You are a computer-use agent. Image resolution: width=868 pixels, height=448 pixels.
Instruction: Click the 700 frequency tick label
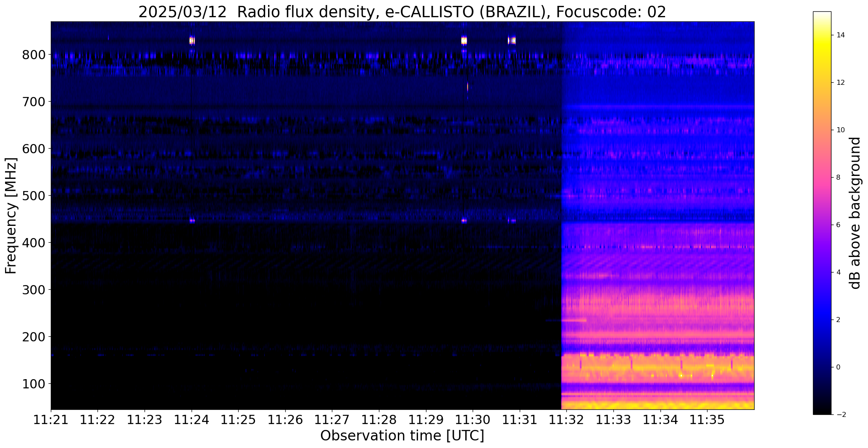(x=34, y=102)
